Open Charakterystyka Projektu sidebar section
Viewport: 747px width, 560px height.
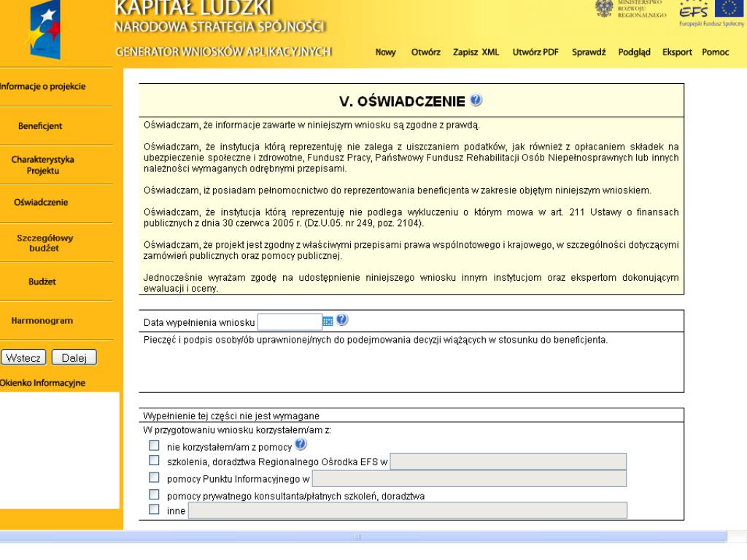pos(43,165)
